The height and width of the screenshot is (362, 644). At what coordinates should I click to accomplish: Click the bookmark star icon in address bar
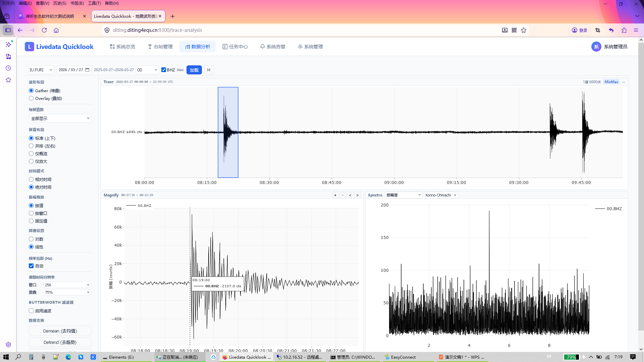pyautogui.click(x=524, y=30)
